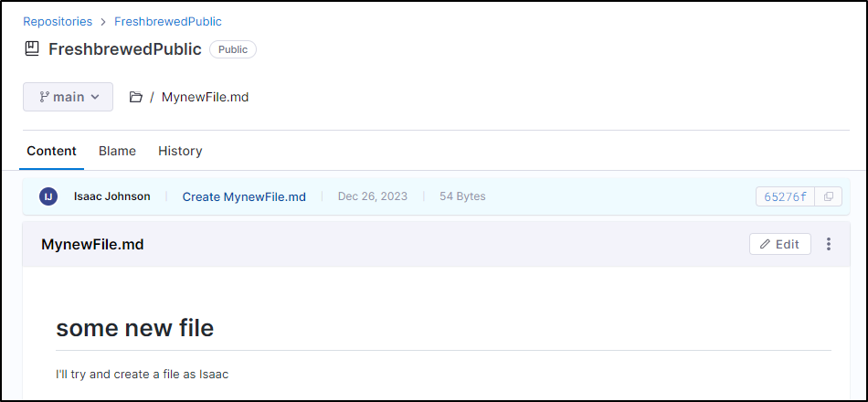This screenshot has height=402, width=868.
Task: Click the git branch icon on main button
Action: point(44,97)
